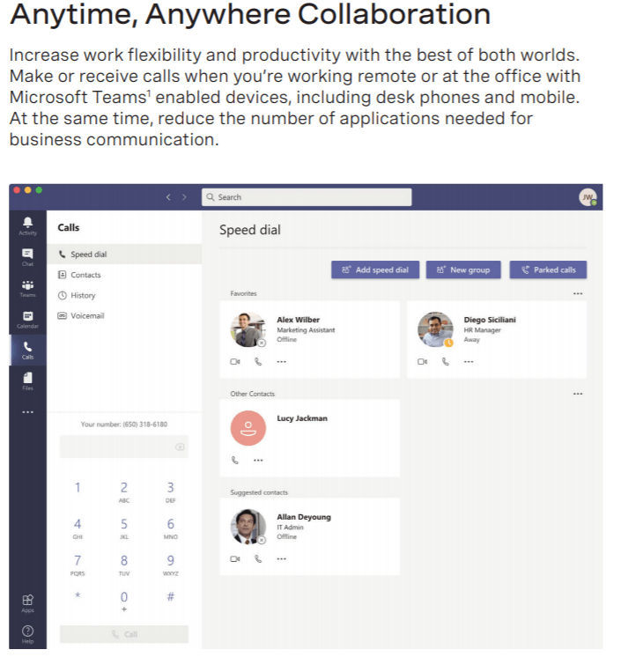Click the Help question mark icon
Screen dimensions: 621x672
(x=27, y=634)
